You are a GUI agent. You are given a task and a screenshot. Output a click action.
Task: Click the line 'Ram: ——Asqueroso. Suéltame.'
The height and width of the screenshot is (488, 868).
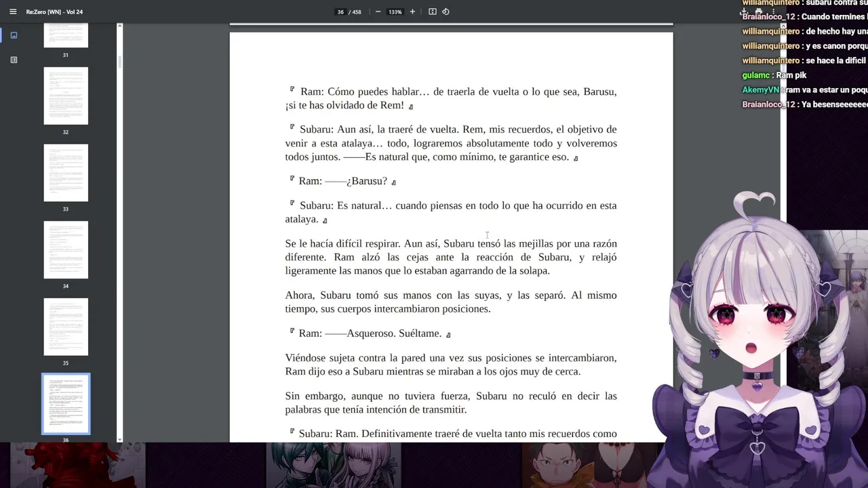coord(370,333)
